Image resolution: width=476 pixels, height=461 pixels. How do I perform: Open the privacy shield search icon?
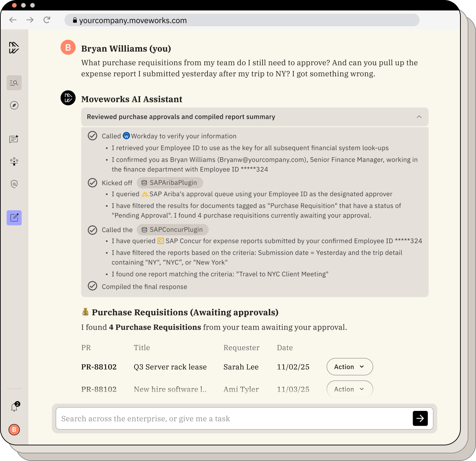pos(14,184)
